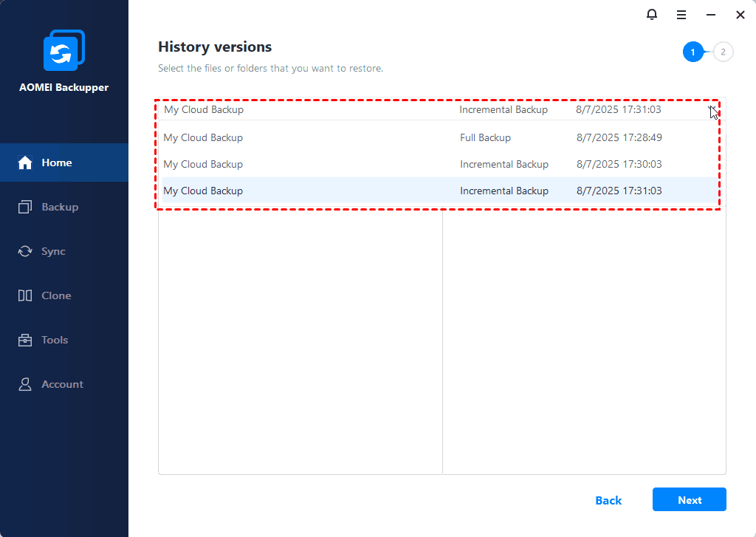Screen dimensions: 756x537
Task: Minimize the AOMEI Backupper window
Action: point(711,15)
